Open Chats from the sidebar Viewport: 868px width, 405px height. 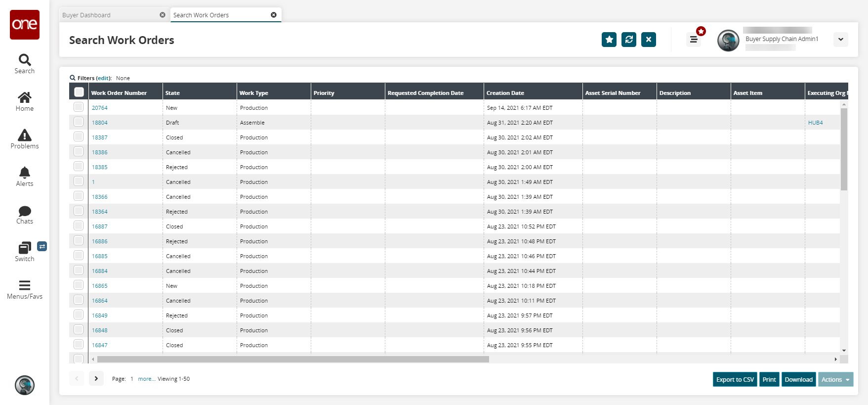click(x=25, y=211)
